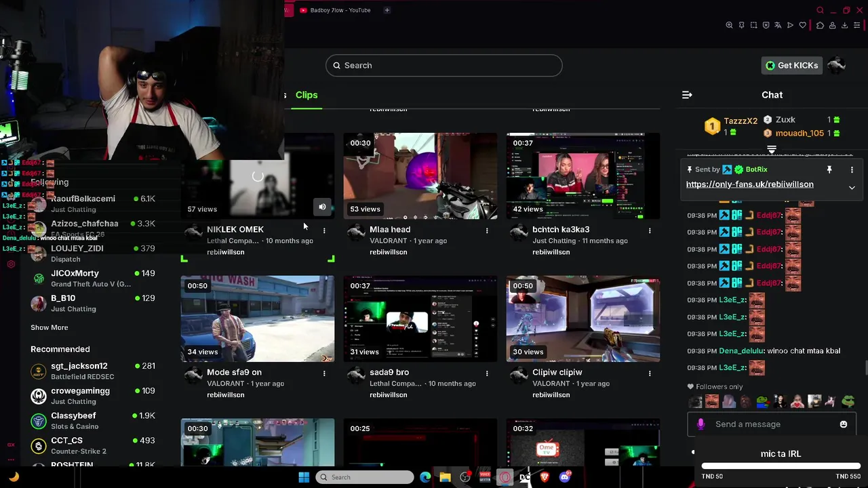The width and height of the screenshot is (868, 488).
Task: Click the red search icon in title bar
Action: coord(820,10)
